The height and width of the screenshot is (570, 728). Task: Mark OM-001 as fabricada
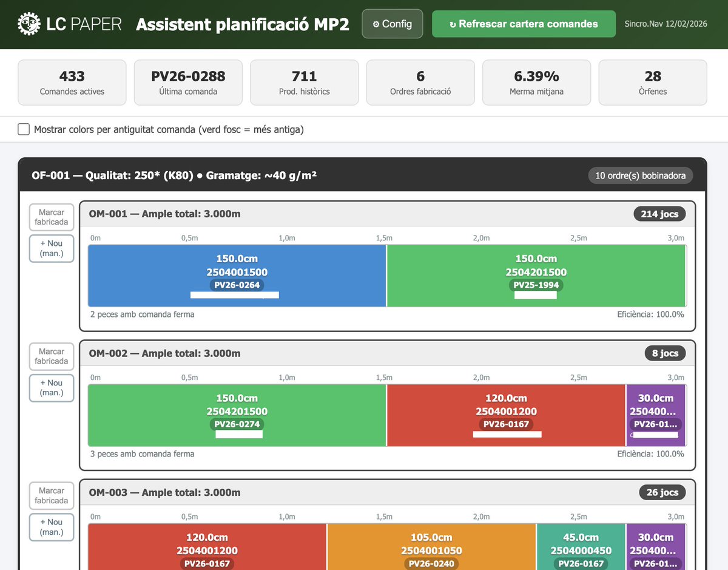pos(52,217)
